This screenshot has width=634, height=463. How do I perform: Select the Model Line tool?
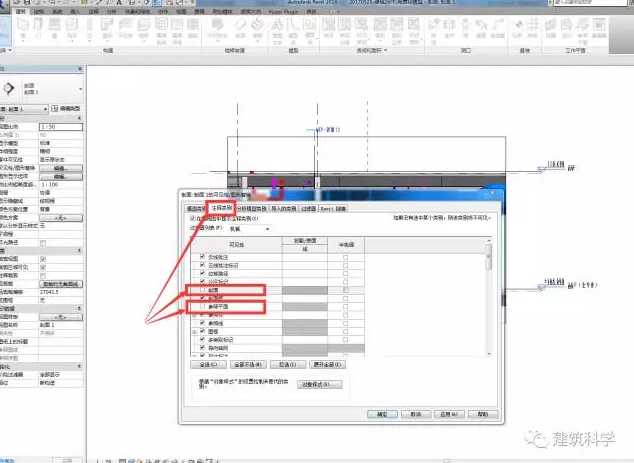(x=293, y=31)
